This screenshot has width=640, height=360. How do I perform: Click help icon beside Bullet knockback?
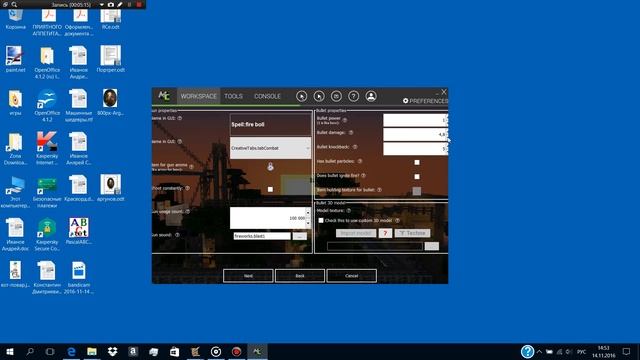pyautogui.click(x=355, y=147)
